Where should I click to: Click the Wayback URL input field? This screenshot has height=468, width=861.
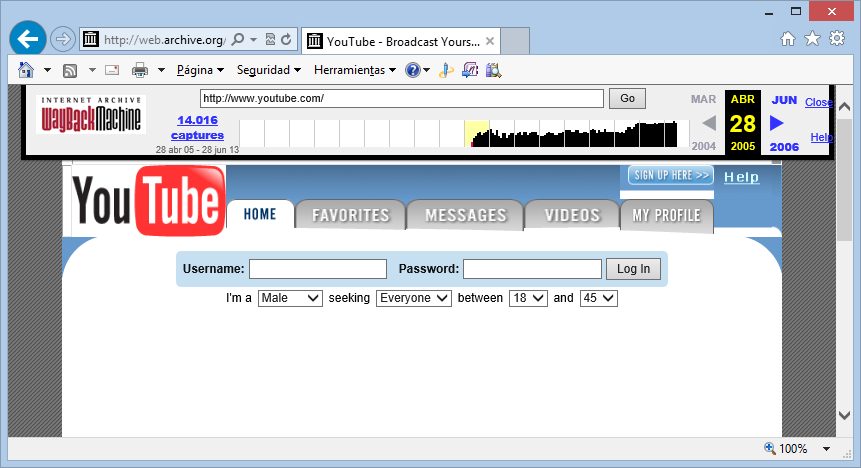point(401,98)
